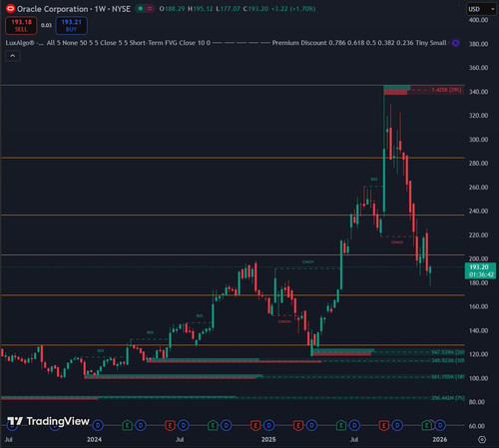The height and width of the screenshot is (448, 499).
Task: Select the orange horizontal line near 203
Action: 233,255
